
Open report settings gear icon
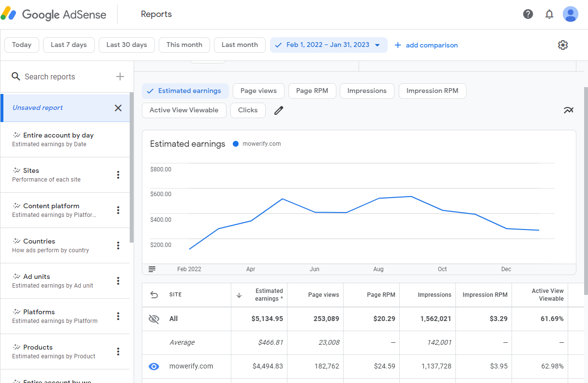click(x=562, y=45)
